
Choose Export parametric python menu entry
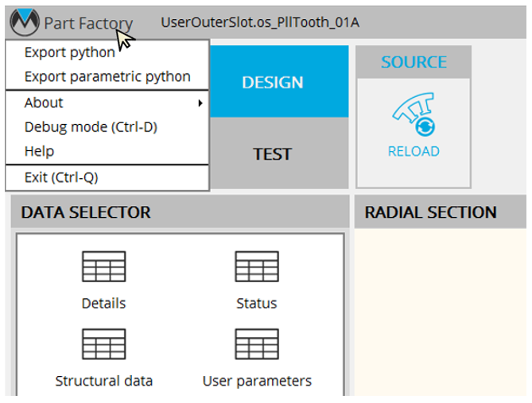pos(107,77)
